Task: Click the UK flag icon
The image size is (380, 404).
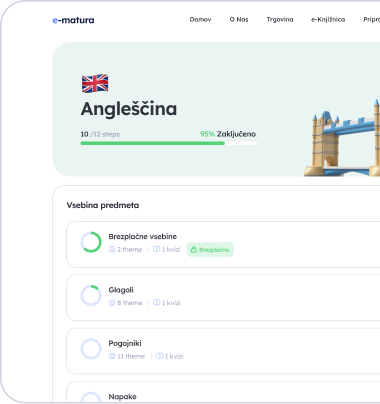Action: coord(95,83)
